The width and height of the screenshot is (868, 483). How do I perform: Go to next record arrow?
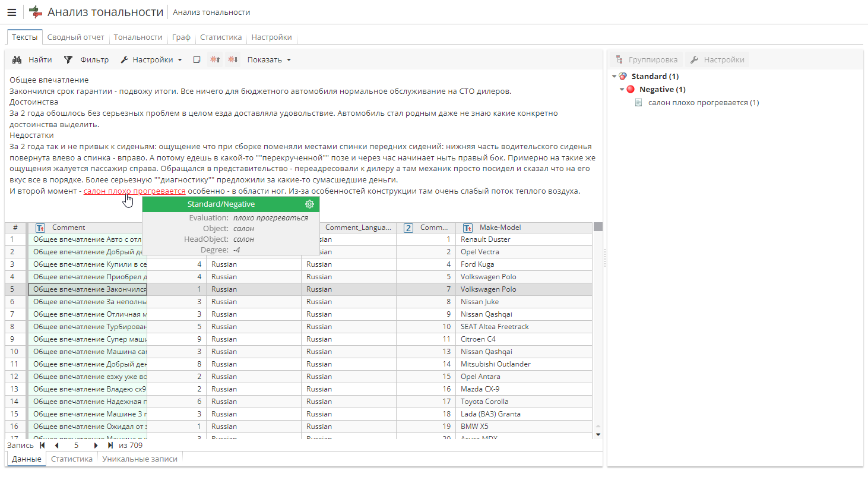click(x=96, y=445)
